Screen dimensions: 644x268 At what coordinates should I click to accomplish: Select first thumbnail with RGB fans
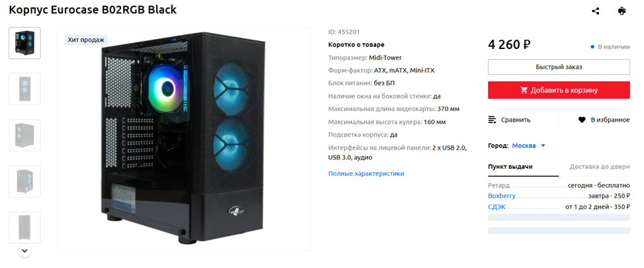pos(24,43)
